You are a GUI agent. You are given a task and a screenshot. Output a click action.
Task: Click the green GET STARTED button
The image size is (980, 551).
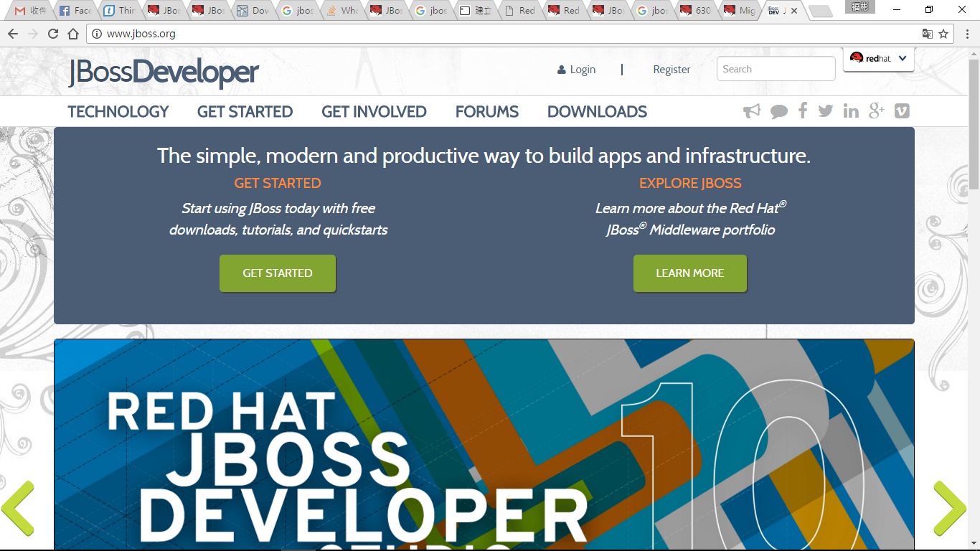click(278, 273)
